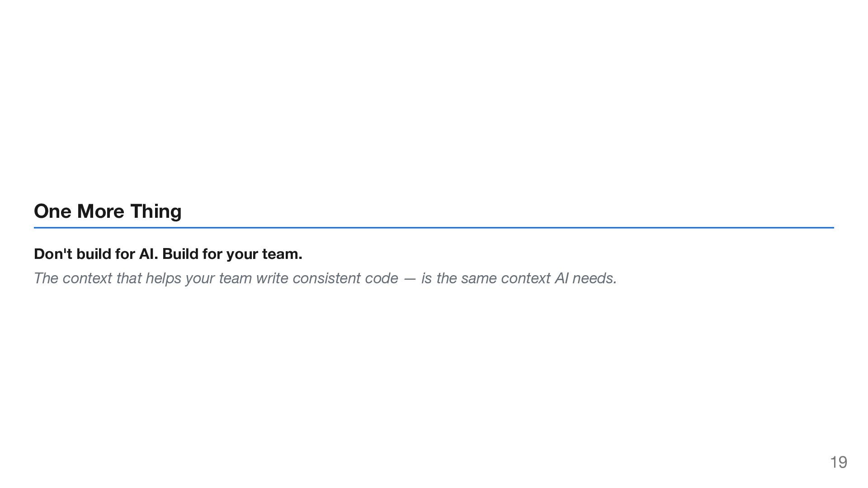
Task: Click the "One More Thing" slide title
Action: (x=108, y=211)
